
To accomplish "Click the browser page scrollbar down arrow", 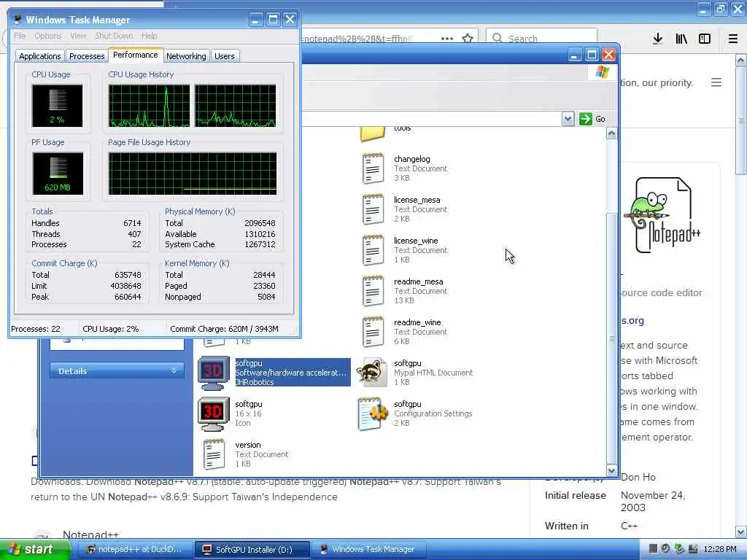I will [x=741, y=532].
